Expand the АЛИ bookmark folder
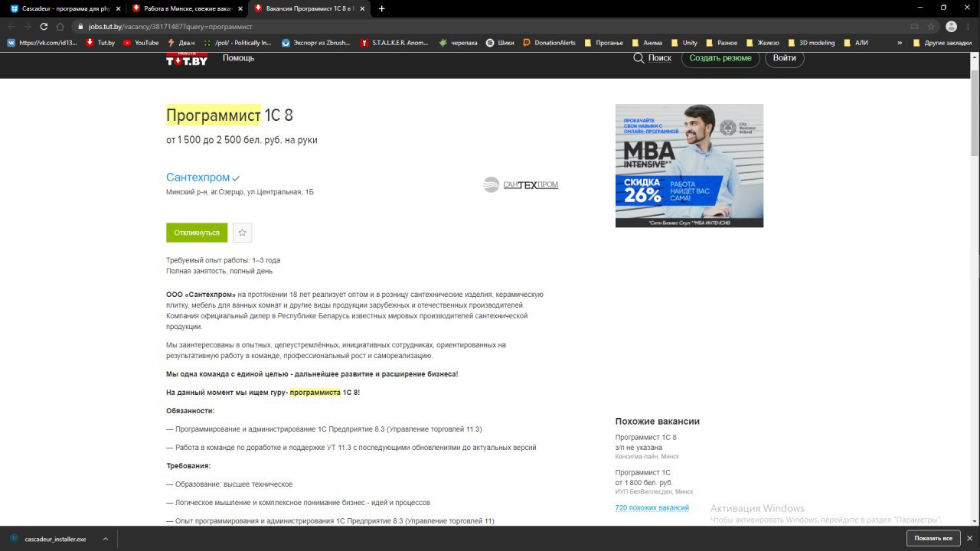Screen dimensions: 980x551 tap(856, 43)
